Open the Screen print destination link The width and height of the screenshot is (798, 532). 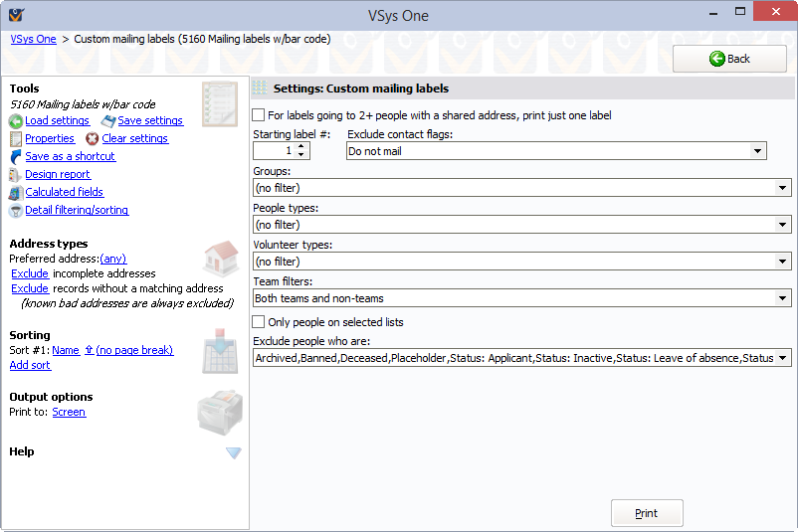pos(69,412)
